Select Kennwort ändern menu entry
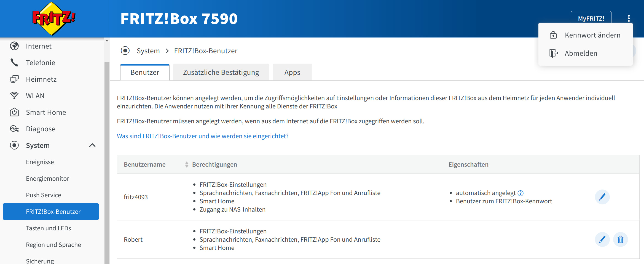 [592, 35]
